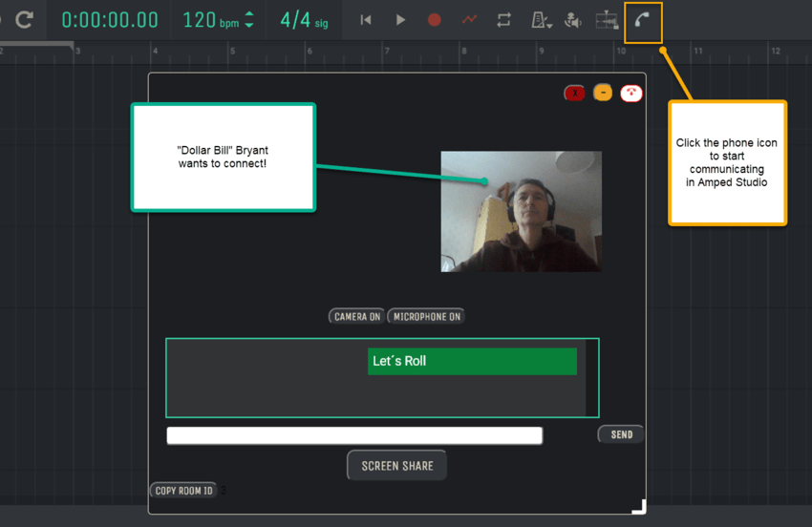Click the chat window resize corner handle
The width and height of the screenshot is (812, 527).
pos(639,506)
